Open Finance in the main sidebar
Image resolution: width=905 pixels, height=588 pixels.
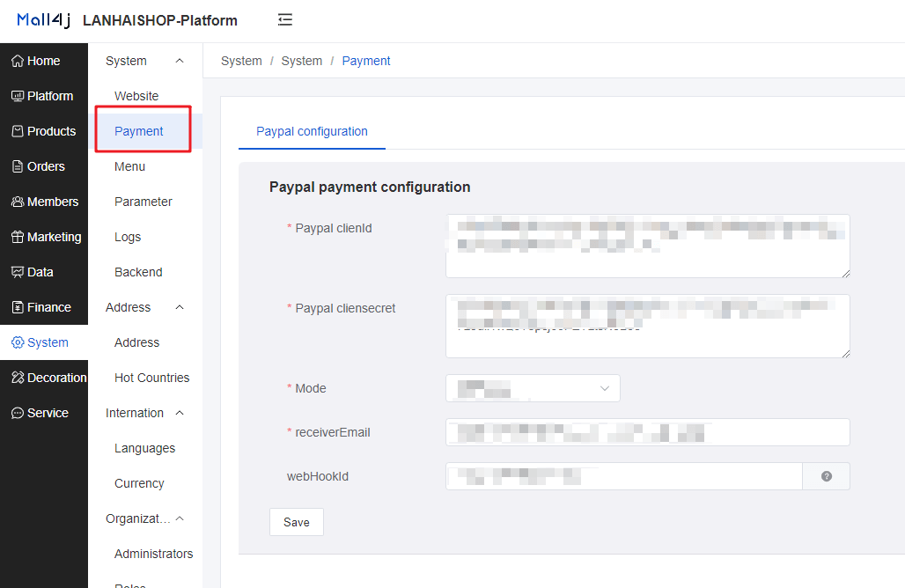click(x=44, y=307)
